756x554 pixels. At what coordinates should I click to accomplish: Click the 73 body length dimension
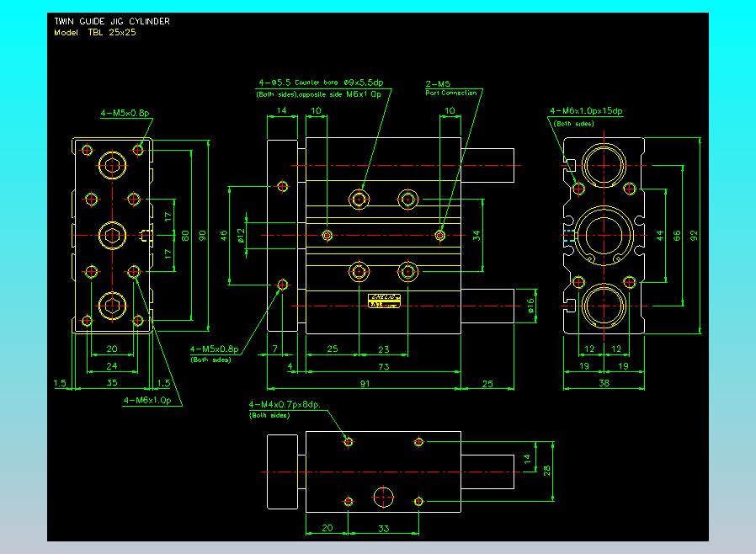point(384,366)
